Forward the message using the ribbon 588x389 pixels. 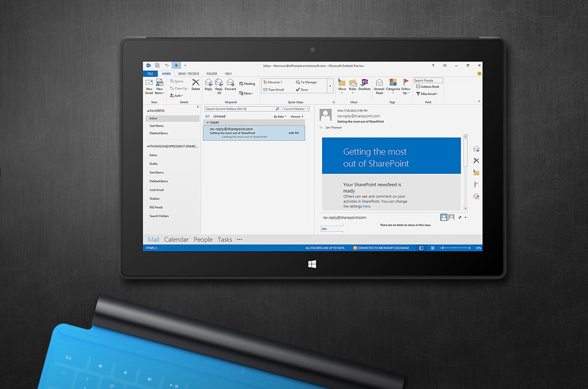click(230, 85)
